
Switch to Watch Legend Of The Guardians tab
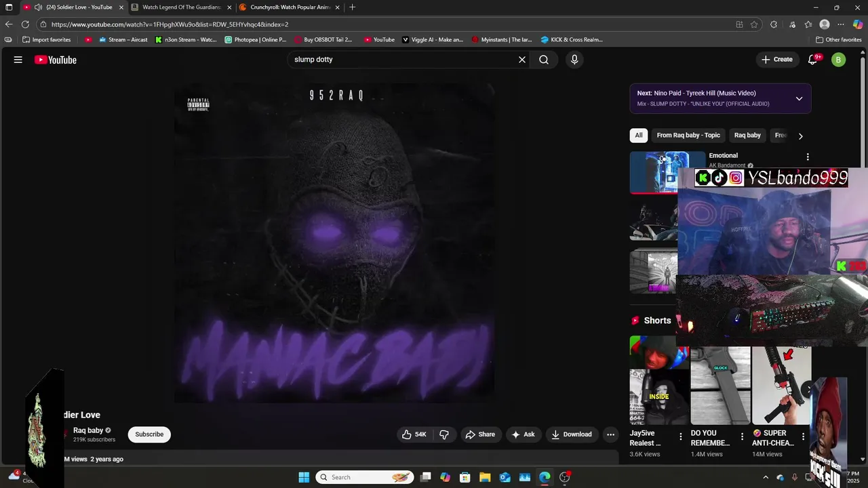(x=180, y=7)
